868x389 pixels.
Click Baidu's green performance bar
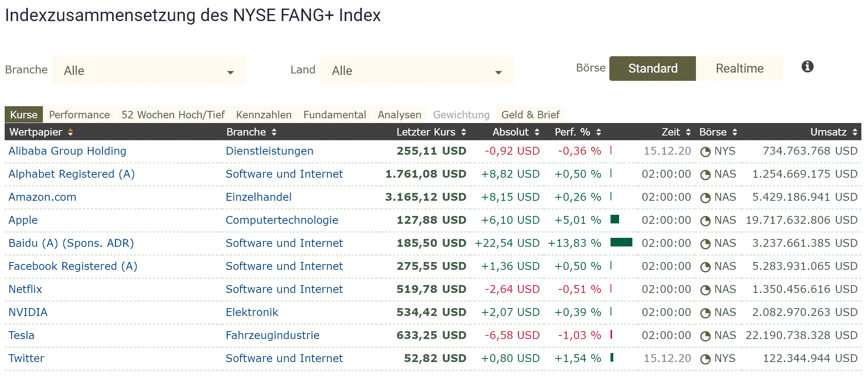[621, 243]
